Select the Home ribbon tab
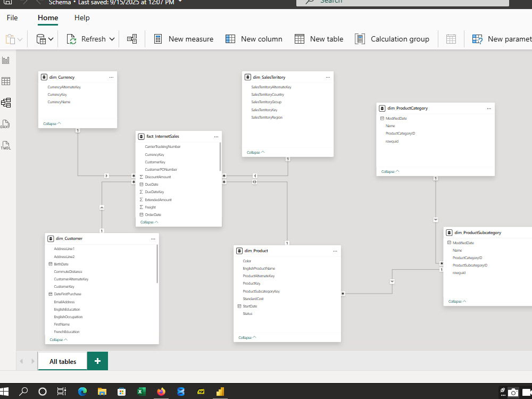532x399 pixels. [x=48, y=18]
